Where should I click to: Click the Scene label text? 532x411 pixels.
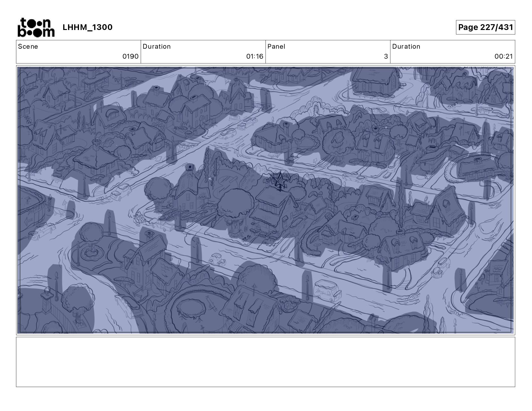28,46
